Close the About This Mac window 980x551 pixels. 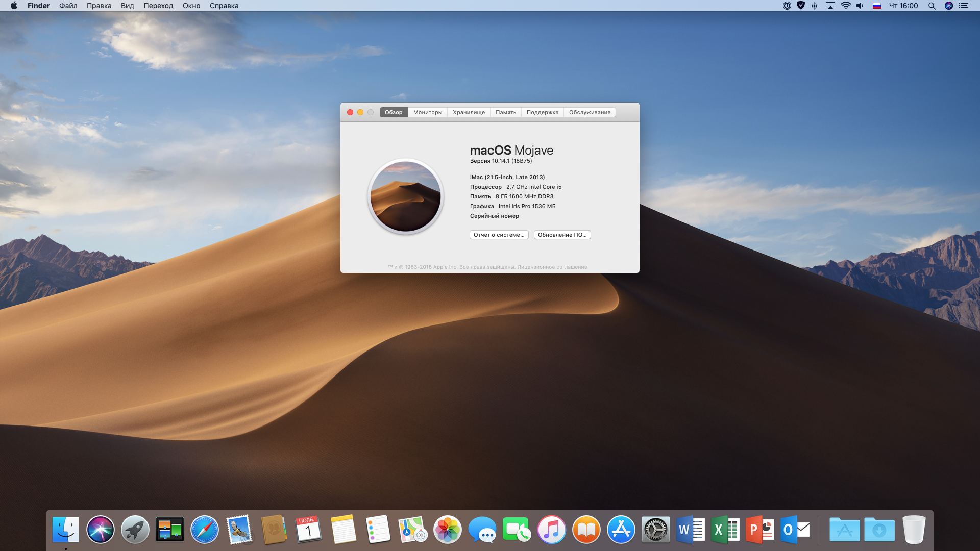tap(350, 112)
